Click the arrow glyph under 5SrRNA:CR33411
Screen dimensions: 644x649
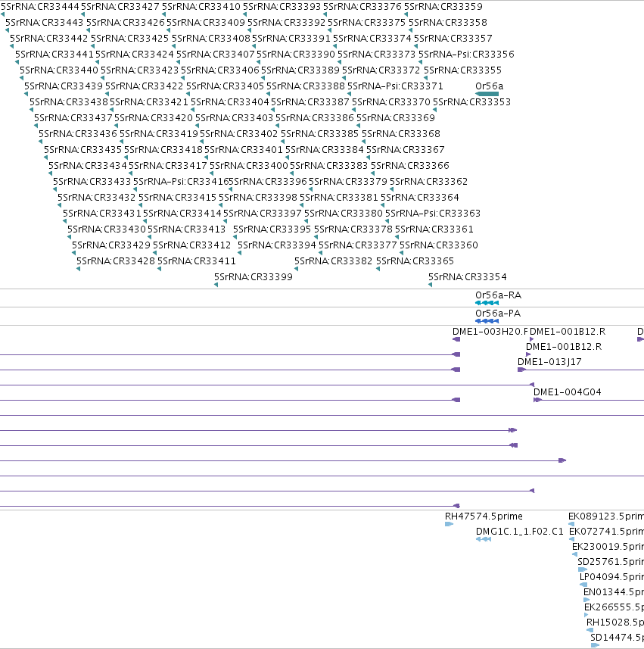pyautogui.click(x=159, y=269)
